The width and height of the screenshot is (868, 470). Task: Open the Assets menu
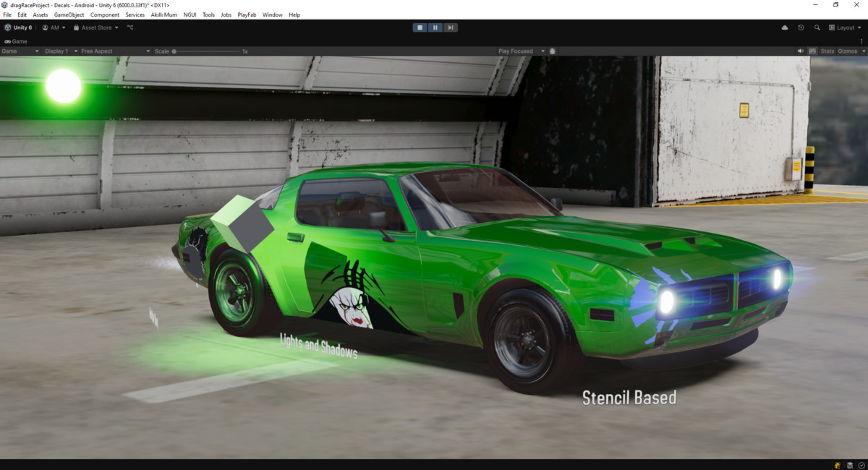pos(41,14)
